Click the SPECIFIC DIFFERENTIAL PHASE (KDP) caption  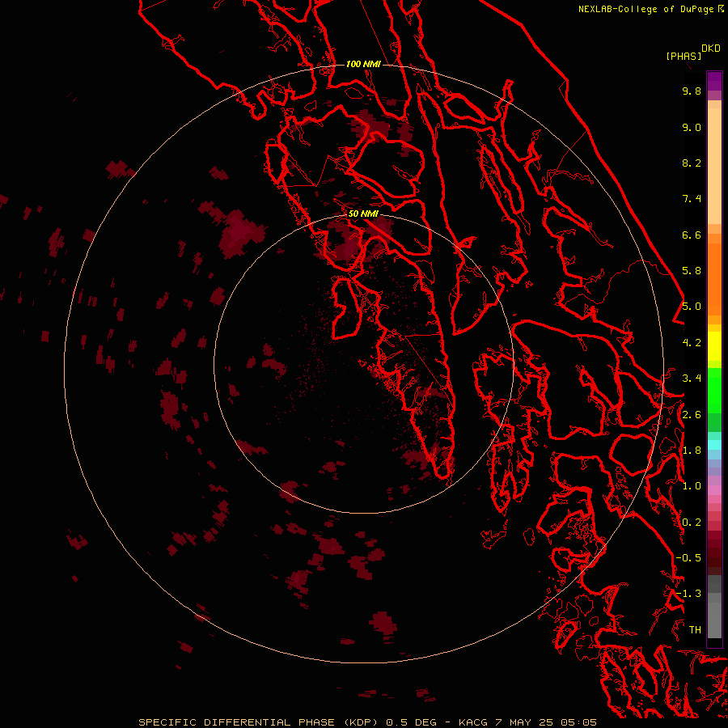click(x=259, y=722)
